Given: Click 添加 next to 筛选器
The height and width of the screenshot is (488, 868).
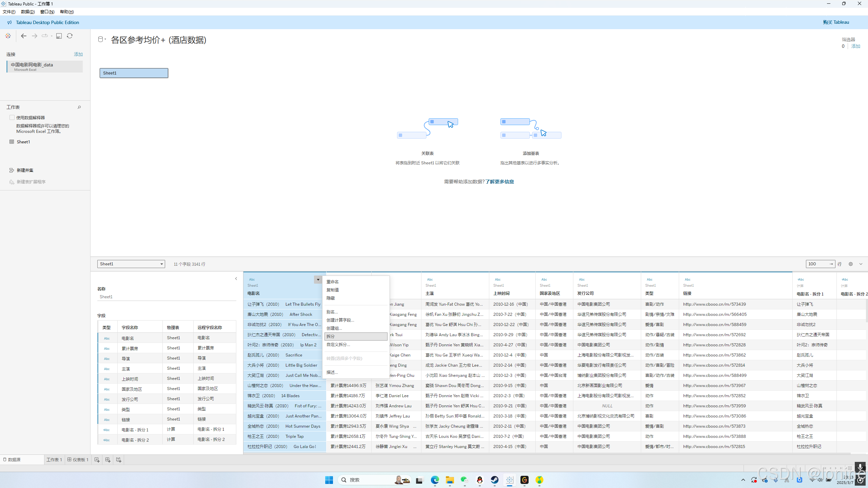Looking at the screenshot, I should pyautogui.click(x=855, y=46).
